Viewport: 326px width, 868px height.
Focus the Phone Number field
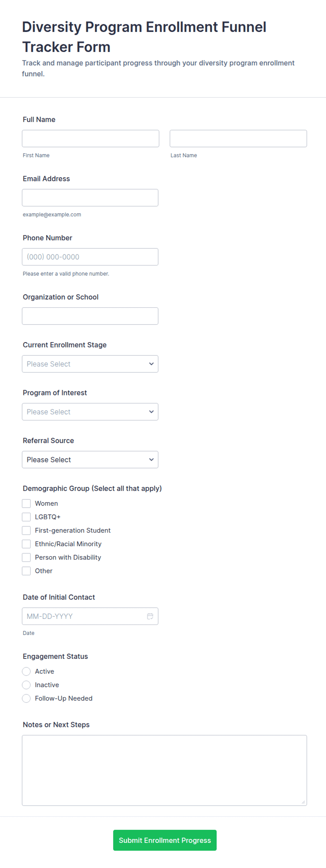point(90,257)
